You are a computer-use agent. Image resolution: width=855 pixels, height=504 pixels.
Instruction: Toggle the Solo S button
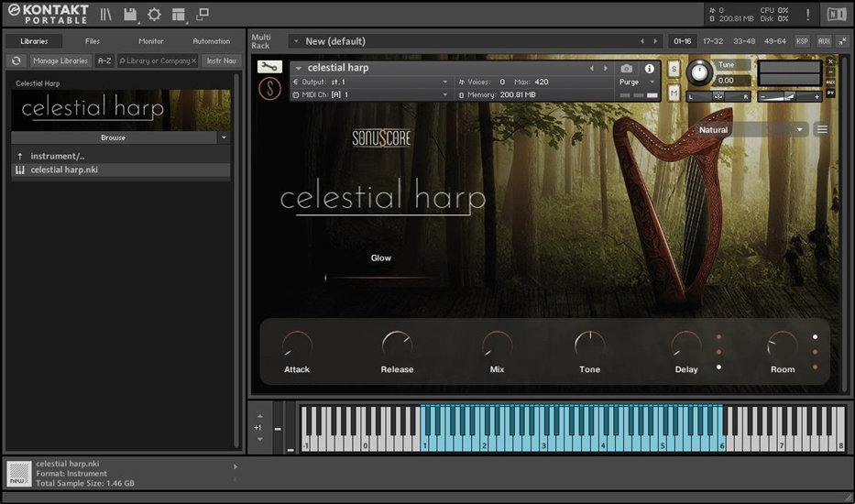click(674, 70)
